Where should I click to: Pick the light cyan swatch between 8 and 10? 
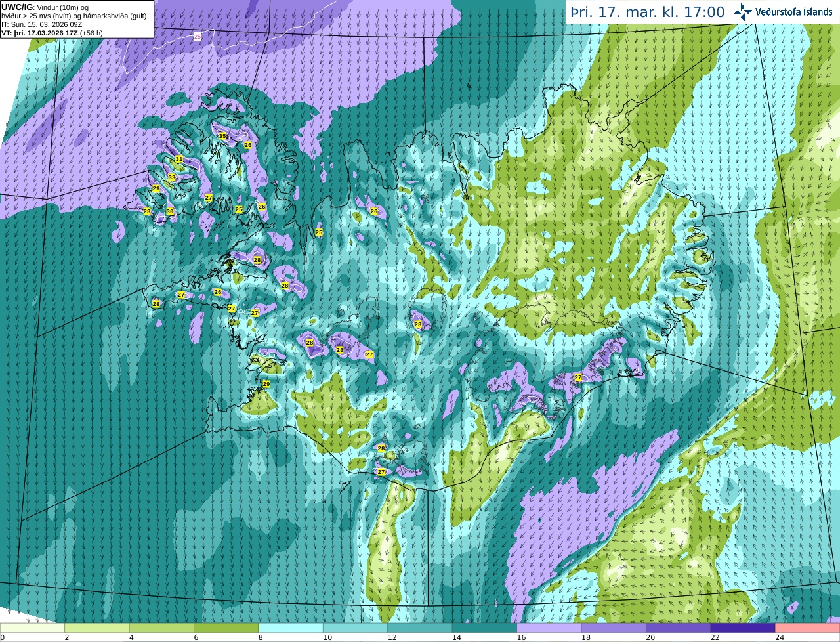(291, 628)
